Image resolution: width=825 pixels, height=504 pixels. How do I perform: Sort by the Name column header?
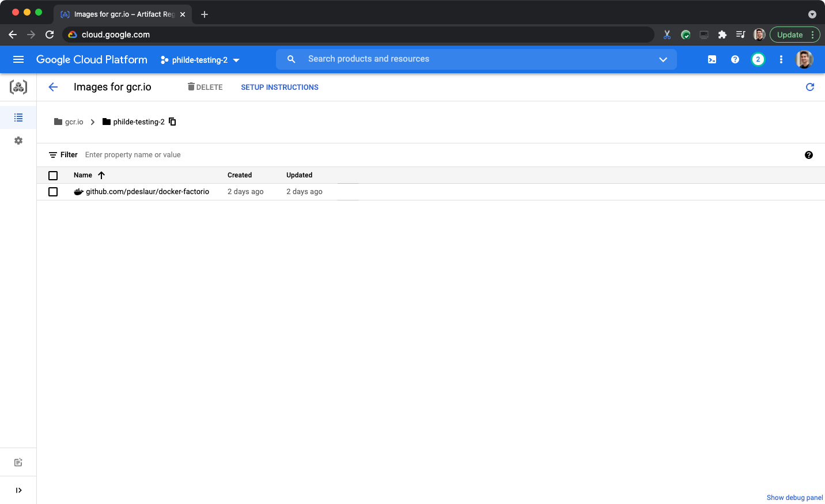pyautogui.click(x=83, y=175)
